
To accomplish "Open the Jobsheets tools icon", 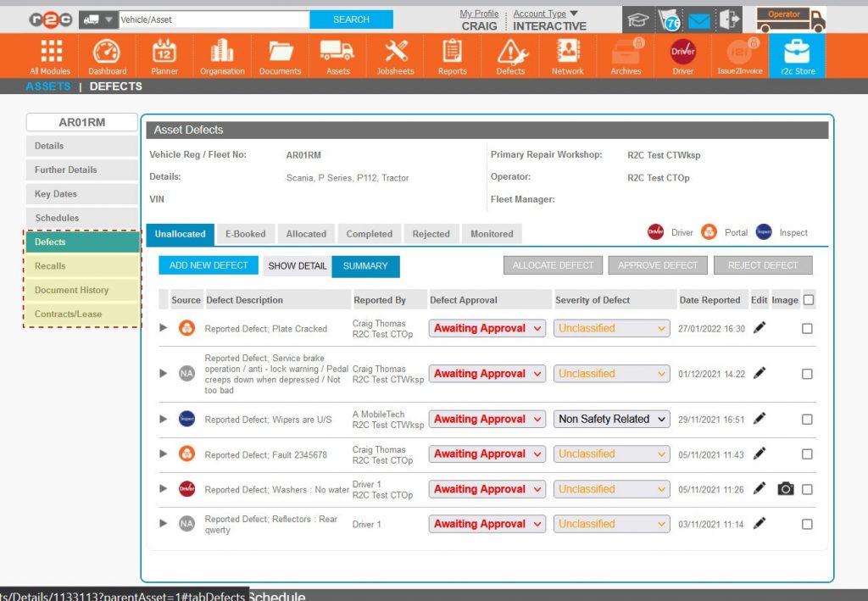I will coord(395,53).
